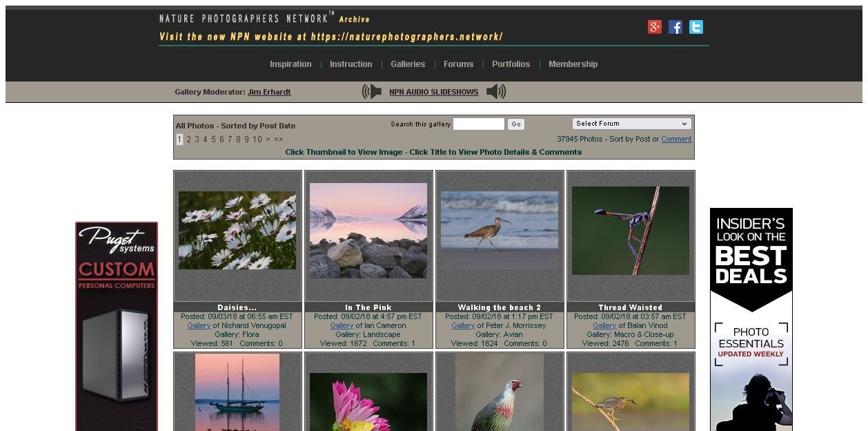Open the Jim Erhardt moderator link
Image resolution: width=868 pixels, height=431 pixels.
click(x=269, y=93)
